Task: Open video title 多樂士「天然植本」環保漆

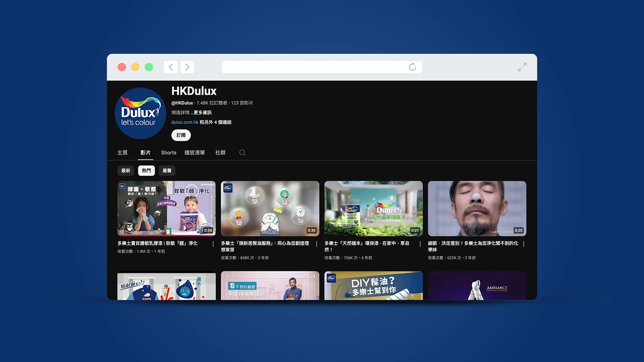Action: click(367, 246)
